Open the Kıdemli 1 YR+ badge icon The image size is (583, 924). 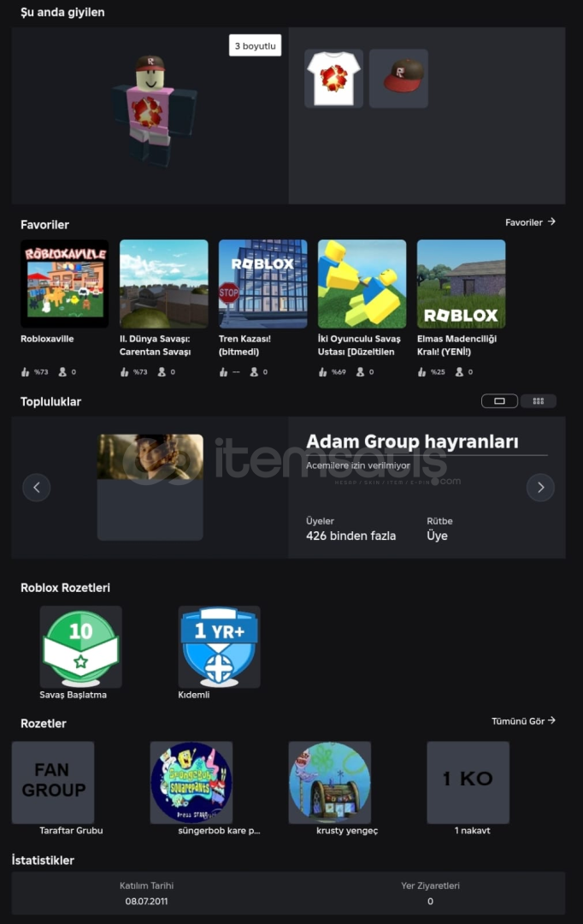coord(219,647)
